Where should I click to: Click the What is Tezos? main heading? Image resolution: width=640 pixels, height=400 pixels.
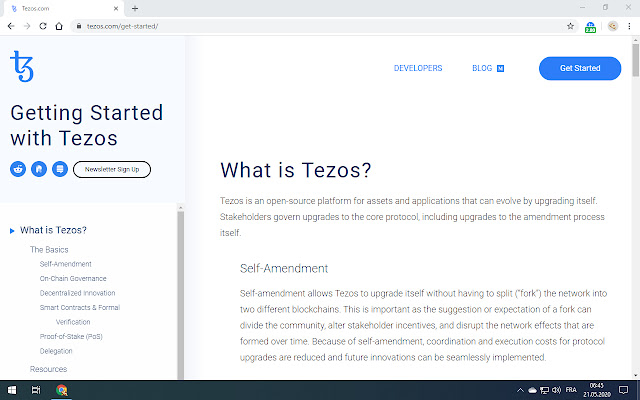click(x=296, y=170)
